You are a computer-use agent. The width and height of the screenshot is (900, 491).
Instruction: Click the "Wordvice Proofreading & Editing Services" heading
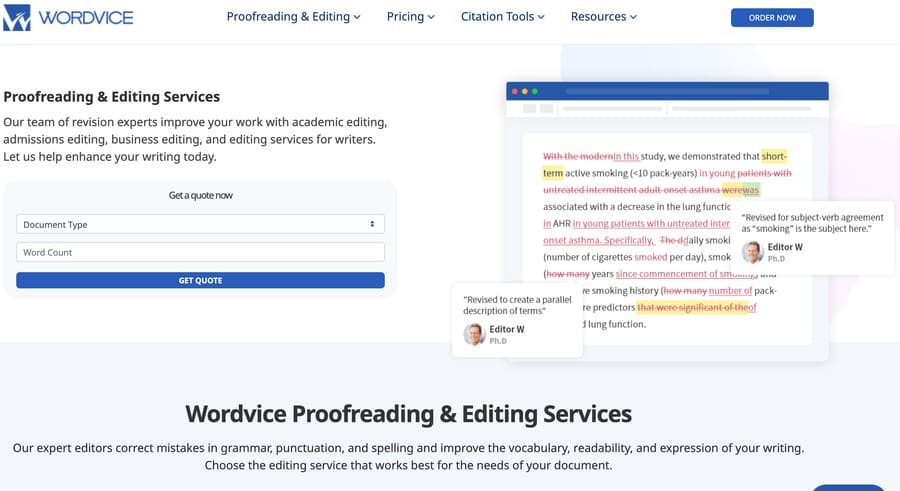(408, 414)
